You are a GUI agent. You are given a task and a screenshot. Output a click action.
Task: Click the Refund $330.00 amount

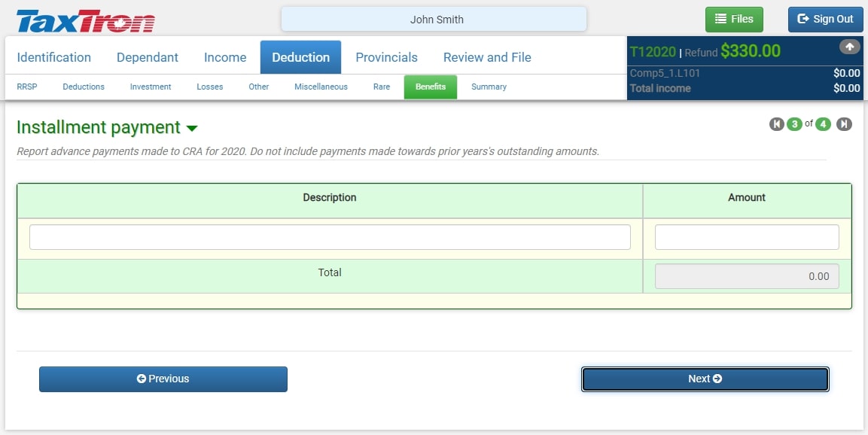751,51
